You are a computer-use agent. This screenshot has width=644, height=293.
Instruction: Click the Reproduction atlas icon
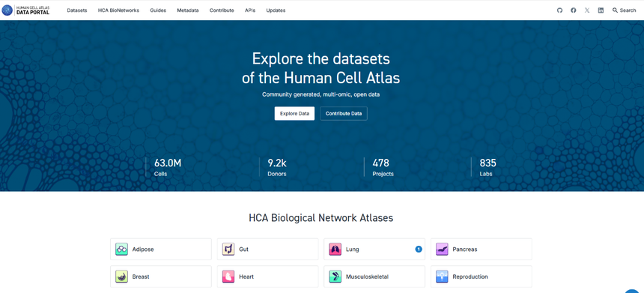442,277
